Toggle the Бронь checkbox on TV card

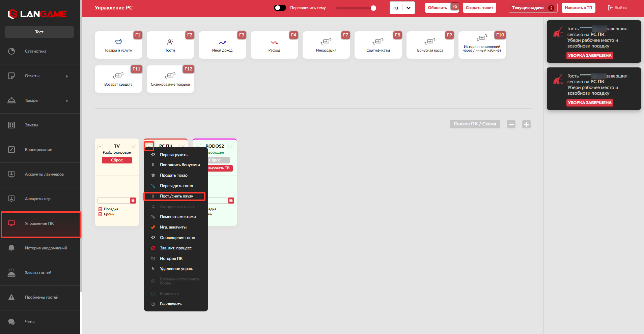coord(100,214)
